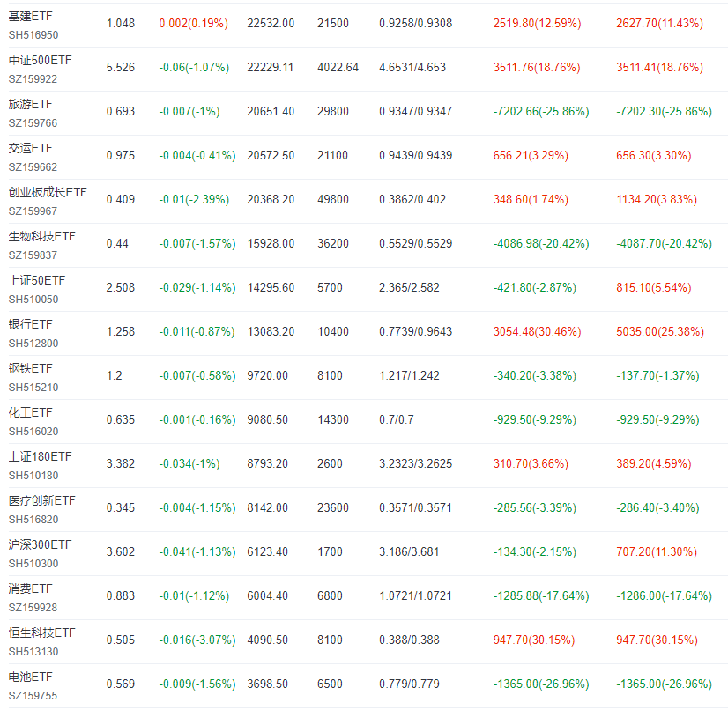Image resolution: width=728 pixels, height=710 pixels.
Task: Click stock code SZ159766
Action: (33, 123)
